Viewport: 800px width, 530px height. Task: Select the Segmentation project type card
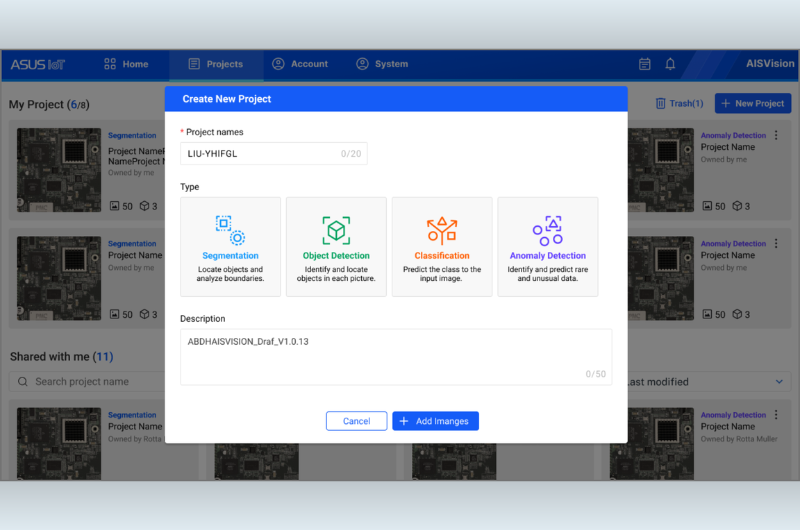pos(230,246)
